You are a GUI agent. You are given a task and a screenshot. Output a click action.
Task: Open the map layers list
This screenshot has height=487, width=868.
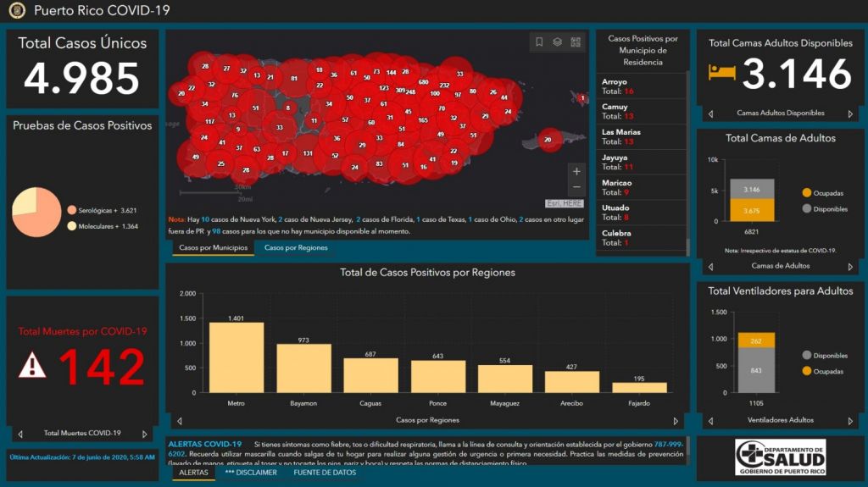[558, 42]
